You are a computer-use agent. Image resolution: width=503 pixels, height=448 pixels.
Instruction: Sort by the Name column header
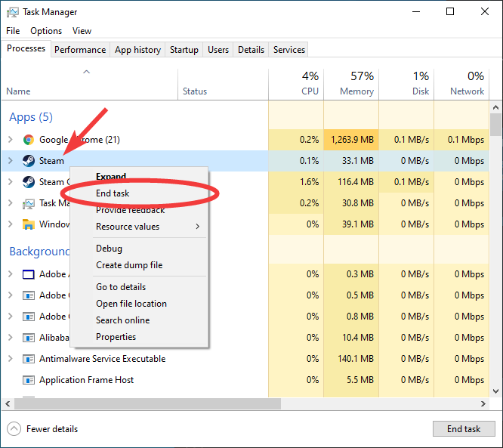[90, 84]
